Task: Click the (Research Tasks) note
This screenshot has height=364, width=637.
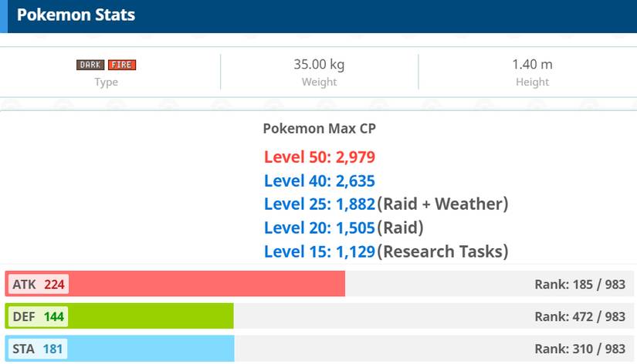Action: click(x=443, y=251)
